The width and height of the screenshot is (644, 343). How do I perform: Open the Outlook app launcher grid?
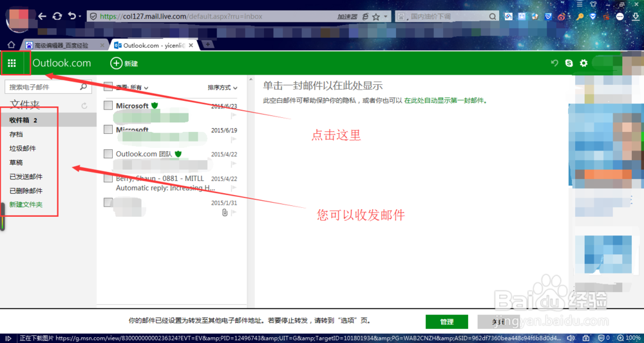(x=12, y=63)
